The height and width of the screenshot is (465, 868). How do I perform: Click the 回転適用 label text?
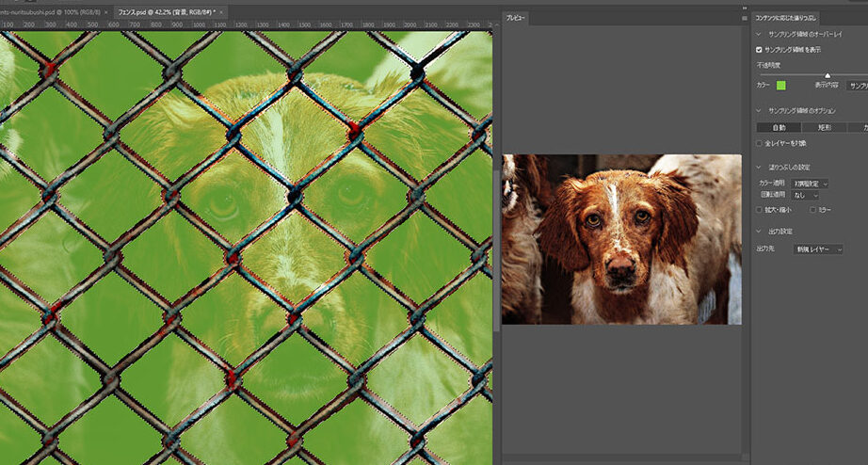(x=772, y=195)
